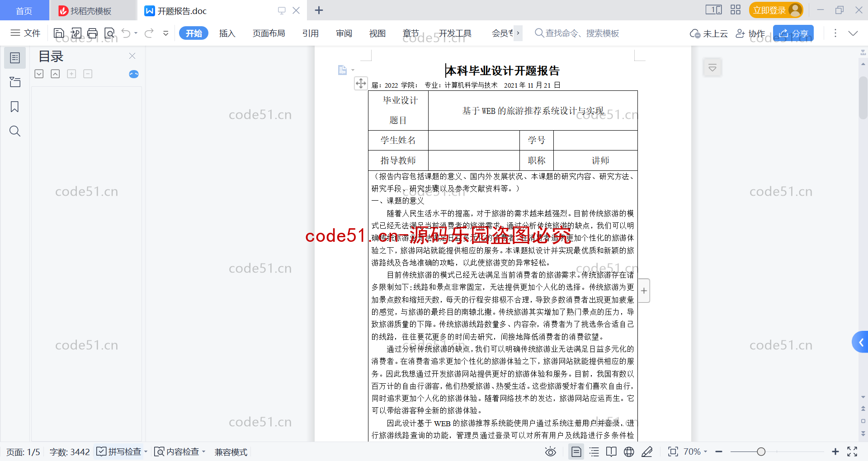868x461 pixels.
Task: Click the undo arrow icon
Action: coord(126,33)
